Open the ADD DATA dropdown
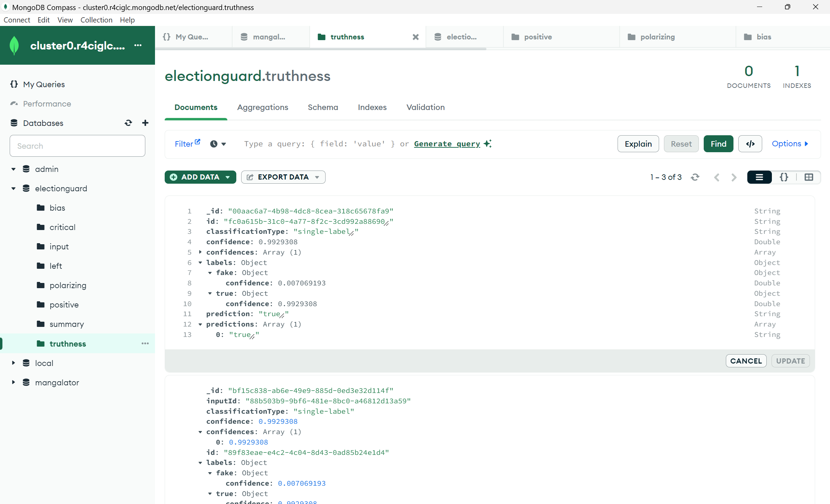The image size is (830, 504). click(200, 177)
